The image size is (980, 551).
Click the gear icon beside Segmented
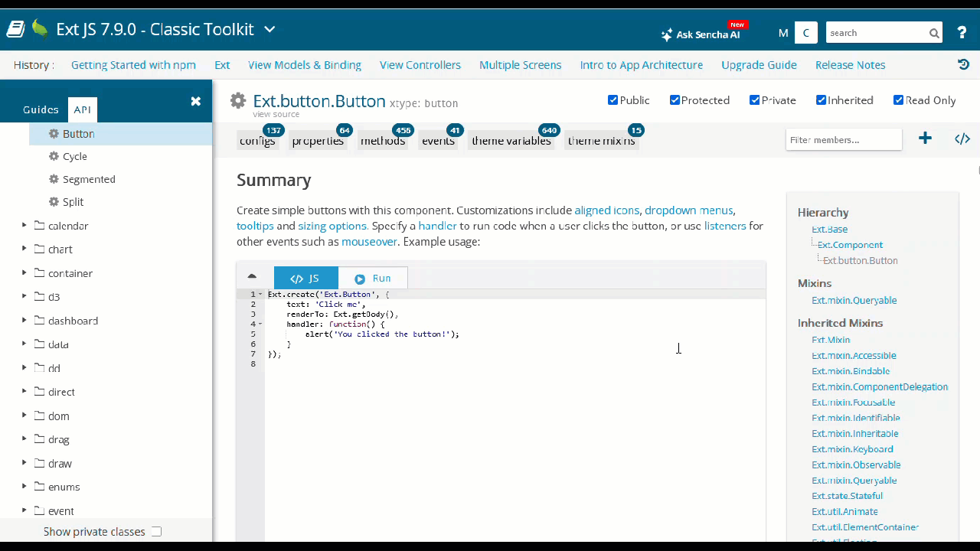pyautogui.click(x=54, y=179)
